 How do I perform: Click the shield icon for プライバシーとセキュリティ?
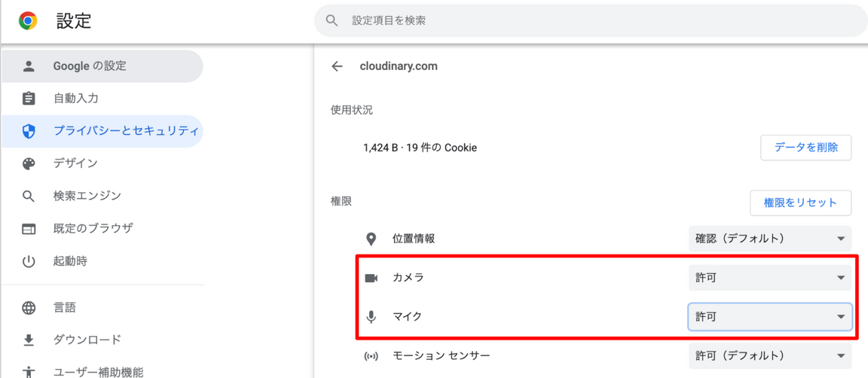[29, 131]
